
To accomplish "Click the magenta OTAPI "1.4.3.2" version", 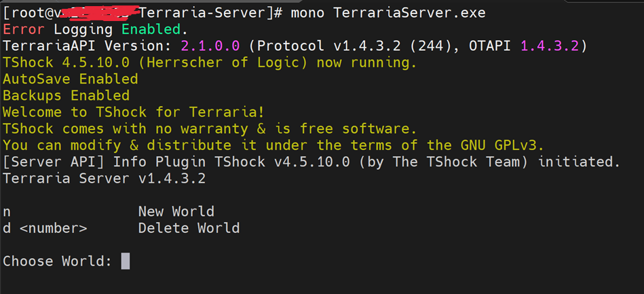I will point(550,46).
